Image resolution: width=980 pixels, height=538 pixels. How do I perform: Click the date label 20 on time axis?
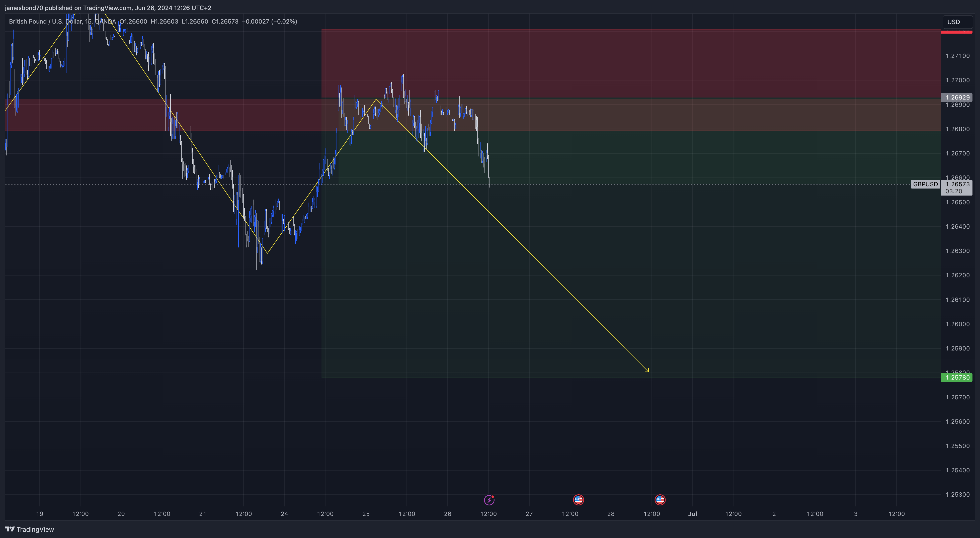point(121,514)
